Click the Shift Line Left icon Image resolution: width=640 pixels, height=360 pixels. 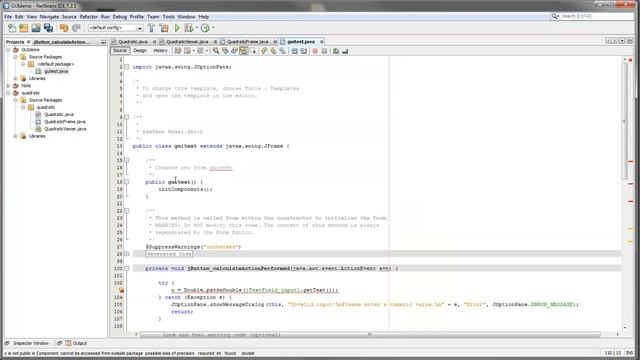point(294,51)
